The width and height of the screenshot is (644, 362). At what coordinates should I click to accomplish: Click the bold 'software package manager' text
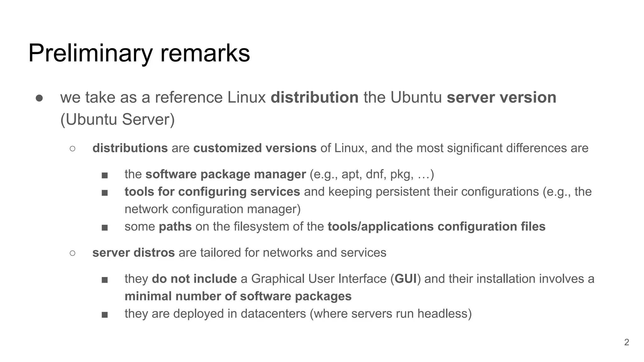pos(225,174)
